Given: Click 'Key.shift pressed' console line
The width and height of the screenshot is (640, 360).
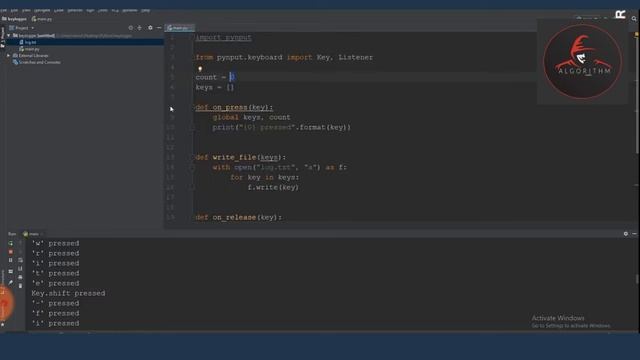Looking at the screenshot, I should point(68,293).
